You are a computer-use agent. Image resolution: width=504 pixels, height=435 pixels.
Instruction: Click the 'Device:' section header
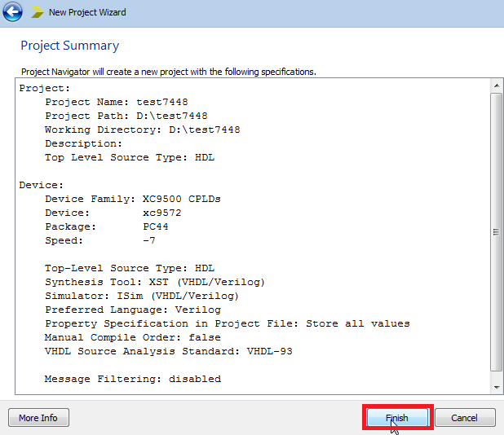[41, 185]
